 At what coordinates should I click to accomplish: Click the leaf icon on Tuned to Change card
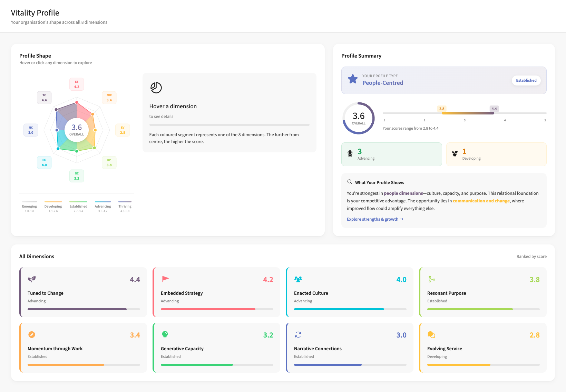click(32, 279)
